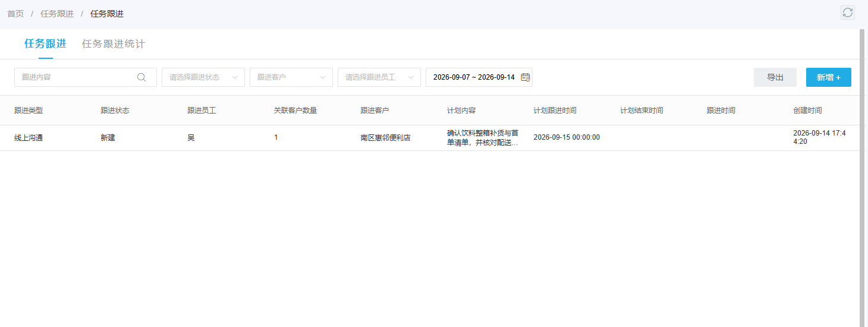868x327 pixels.
Task: Click the customer count 1 link
Action: coord(276,137)
